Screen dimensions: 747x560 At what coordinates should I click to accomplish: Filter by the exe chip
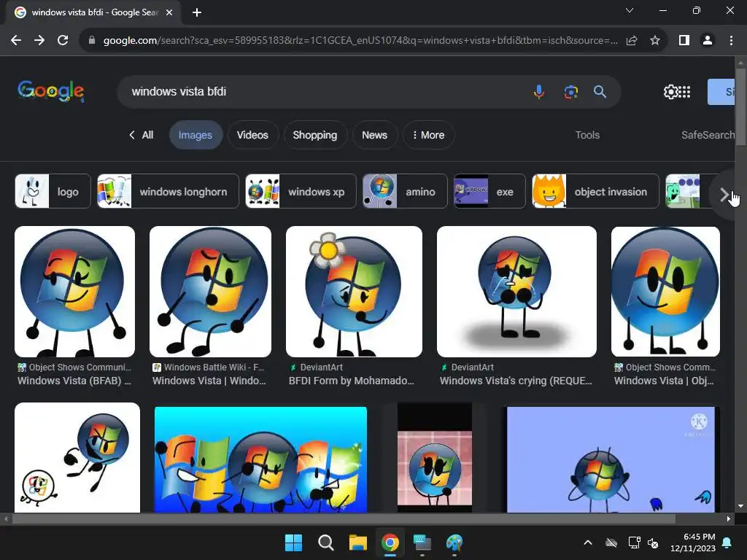coord(489,192)
